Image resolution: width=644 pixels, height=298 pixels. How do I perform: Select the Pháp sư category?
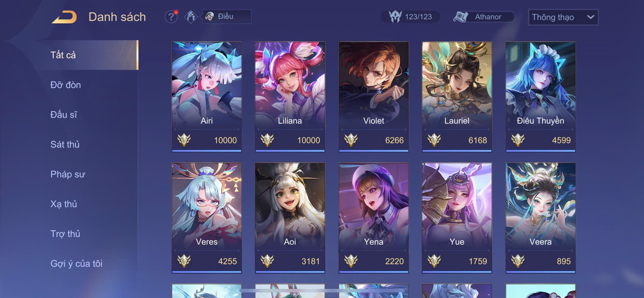[x=68, y=174]
